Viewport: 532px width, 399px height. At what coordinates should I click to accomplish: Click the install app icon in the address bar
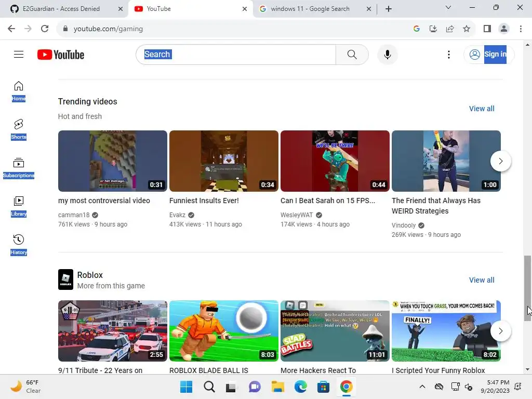(433, 29)
